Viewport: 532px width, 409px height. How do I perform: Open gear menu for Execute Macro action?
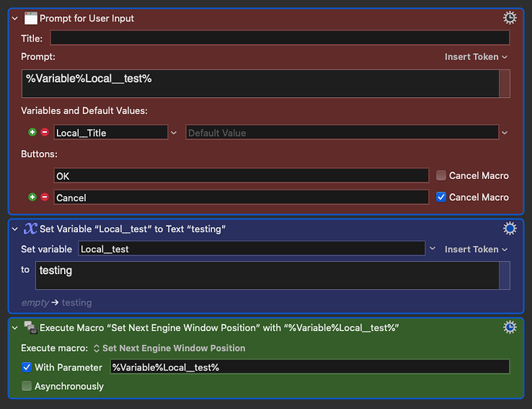[510, 327]
